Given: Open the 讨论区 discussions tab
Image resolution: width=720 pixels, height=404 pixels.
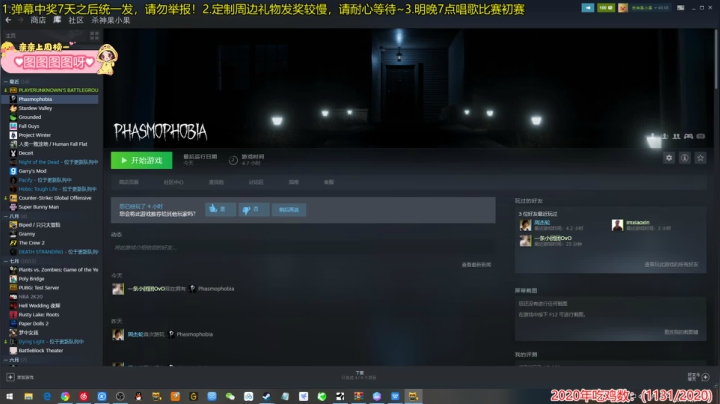Looking at the screenshot, I should tap(256, 182).
